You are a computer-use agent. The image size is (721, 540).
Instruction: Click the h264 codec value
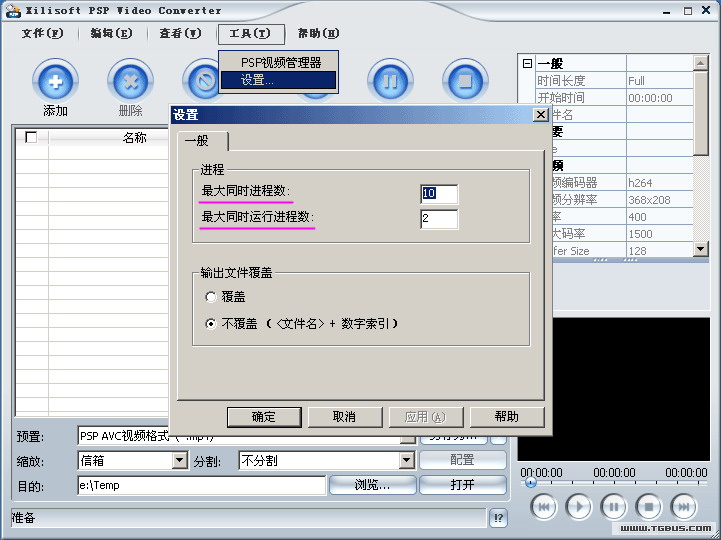[659, 183]
